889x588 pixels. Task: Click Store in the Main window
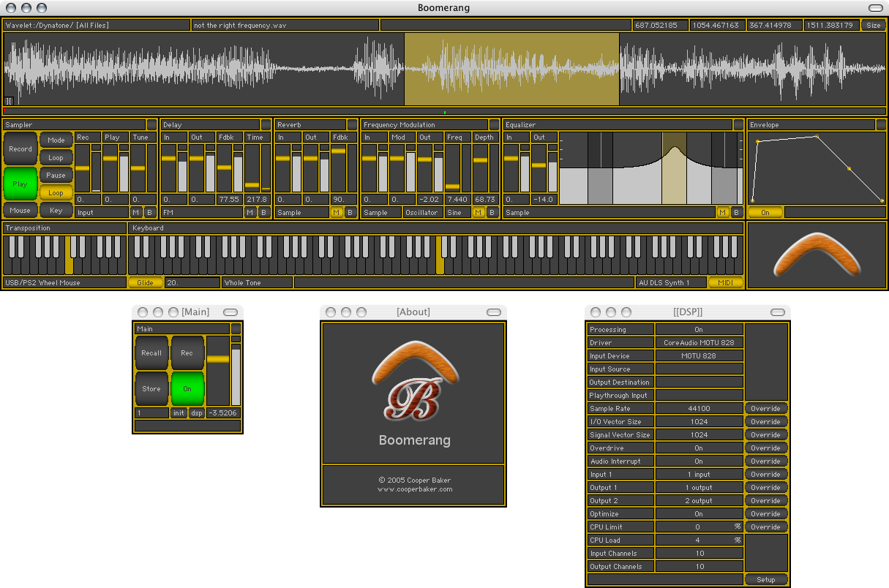pos(151,389)
